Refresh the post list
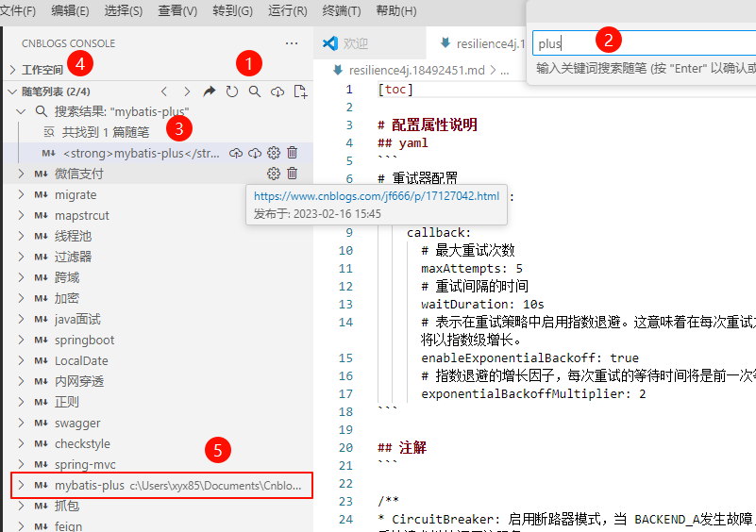Screen dimensions: 756x532 [232, 91]
